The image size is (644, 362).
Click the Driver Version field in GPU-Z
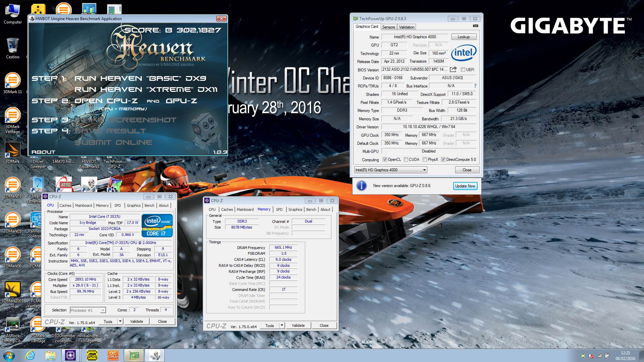coord(429,127)
